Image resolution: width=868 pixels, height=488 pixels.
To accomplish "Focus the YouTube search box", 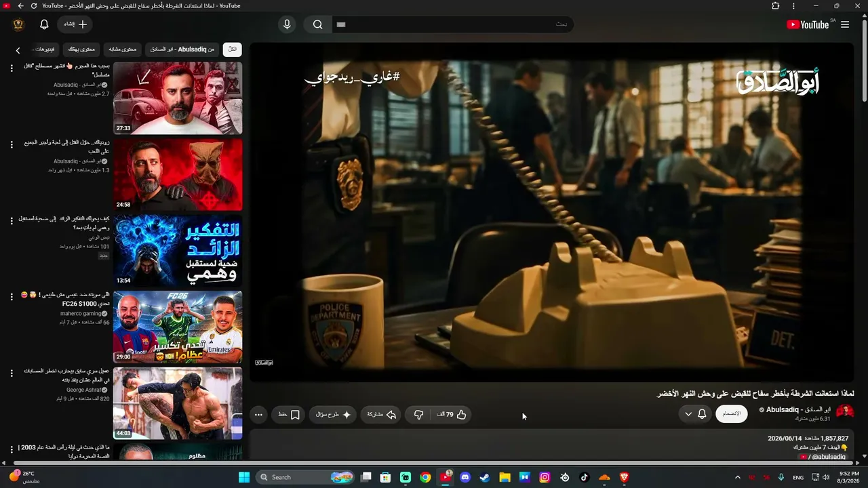I will (x=452, y=24).
